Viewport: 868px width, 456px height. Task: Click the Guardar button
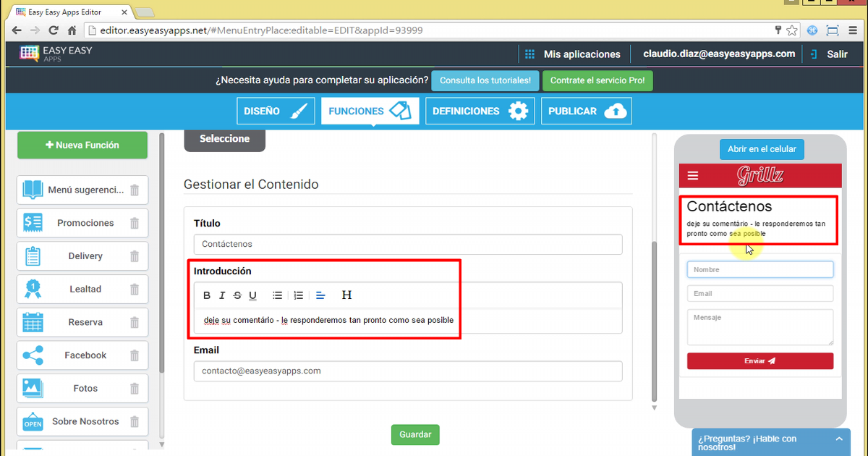click(x=415, y=434)
